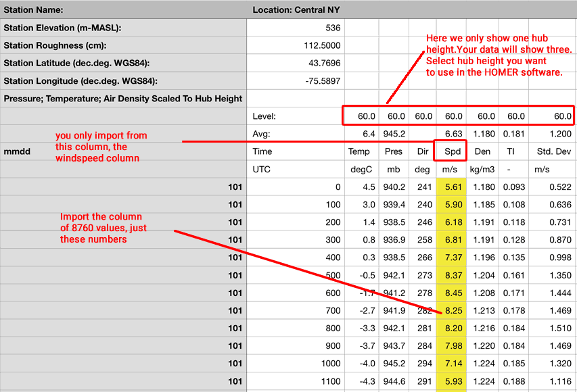The width and height of the screenshot is (577, 392).
Task: Click the Pres column header cell
Action: pos(394,151)
